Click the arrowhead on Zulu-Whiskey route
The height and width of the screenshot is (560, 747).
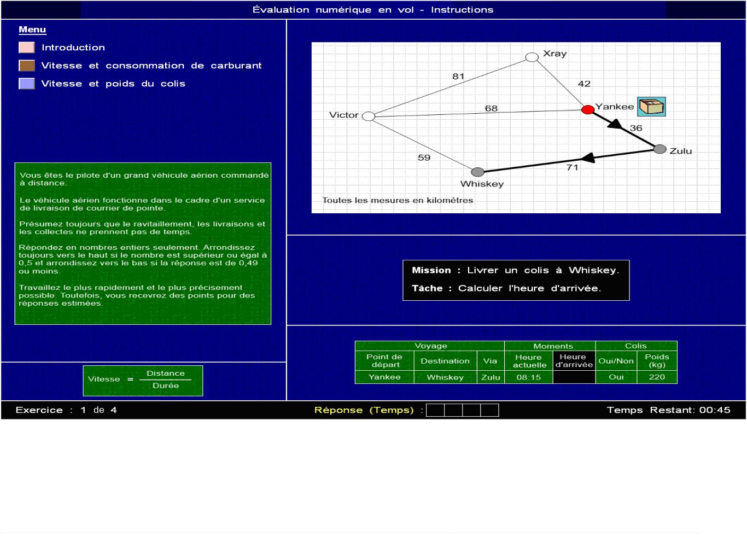[x=588, y=158]
